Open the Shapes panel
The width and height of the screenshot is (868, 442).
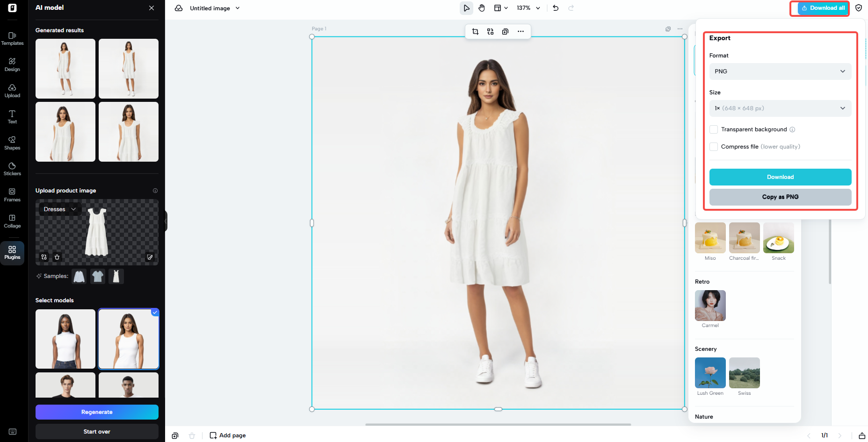coord(12,142)
